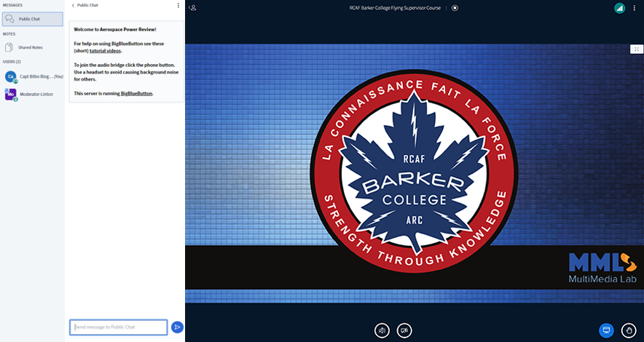Click Moderator-Linton avatar icon
This screenshot has height=342, width=644.
click(11, 95)
